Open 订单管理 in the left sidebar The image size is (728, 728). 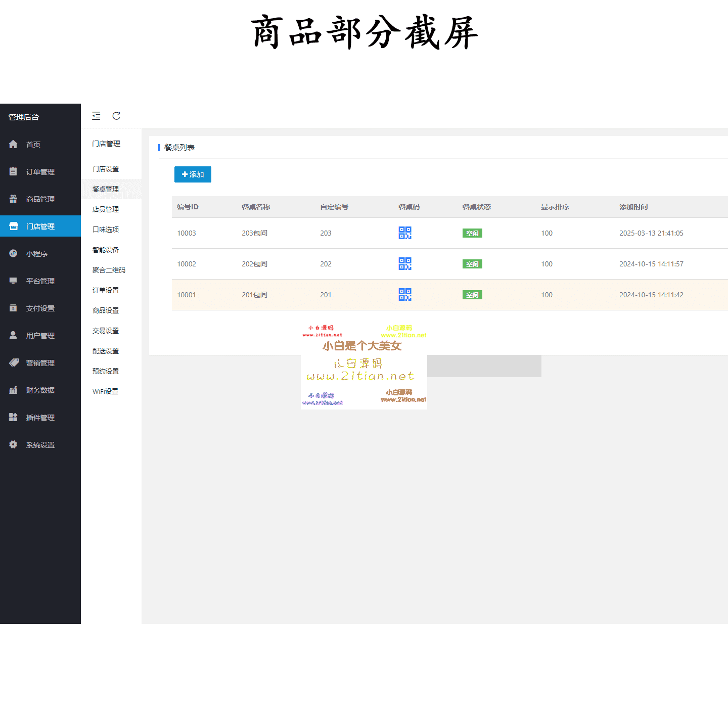click(40, 172)
